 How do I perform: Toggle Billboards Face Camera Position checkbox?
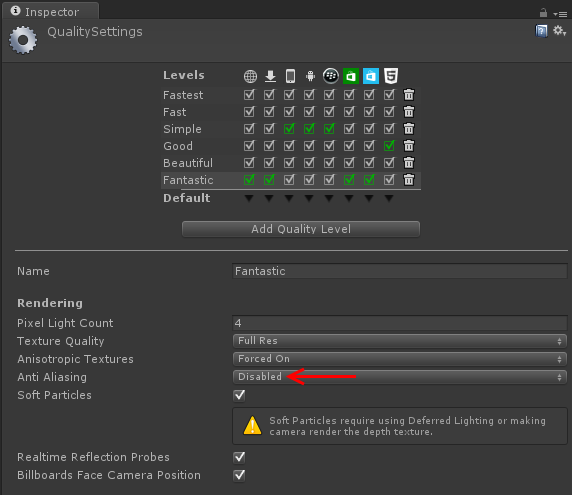click(239, 475)
